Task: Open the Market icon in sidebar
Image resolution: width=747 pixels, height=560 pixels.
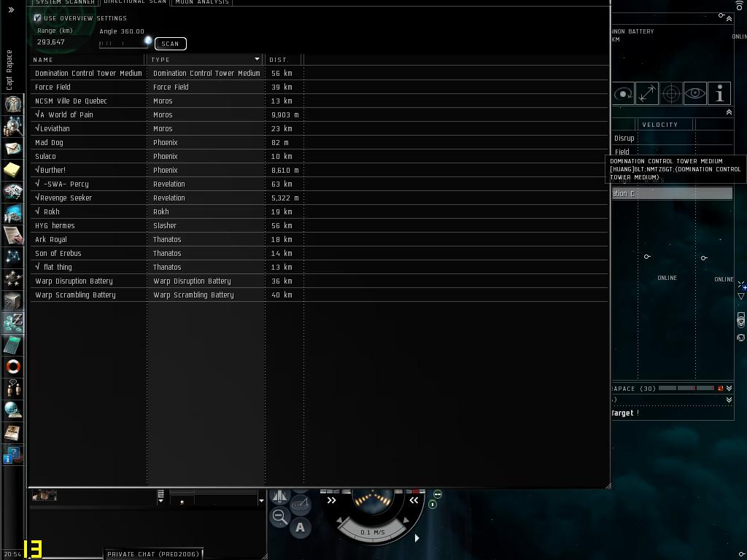Action: pos(13,214)
